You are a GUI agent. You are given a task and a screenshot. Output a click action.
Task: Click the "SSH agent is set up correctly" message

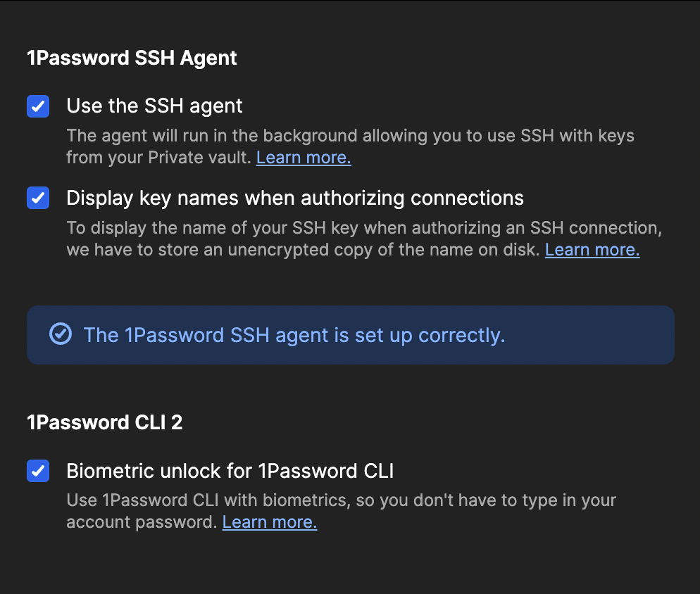coord(294,335)
